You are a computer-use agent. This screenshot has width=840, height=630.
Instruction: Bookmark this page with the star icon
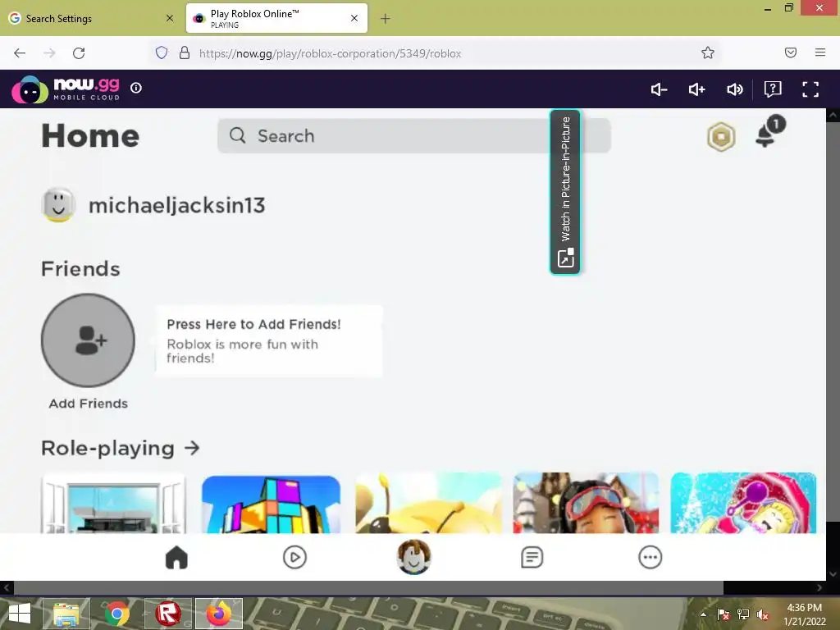708,52
